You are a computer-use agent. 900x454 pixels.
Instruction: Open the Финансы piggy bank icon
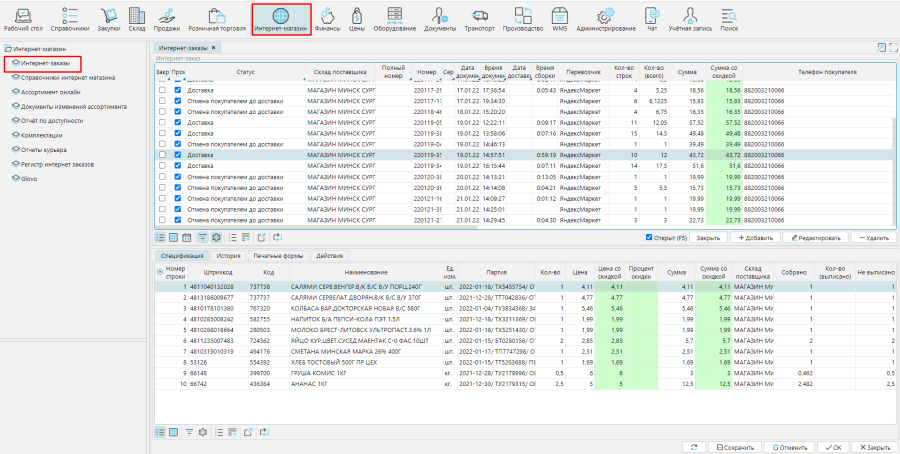tap(327, 16)
